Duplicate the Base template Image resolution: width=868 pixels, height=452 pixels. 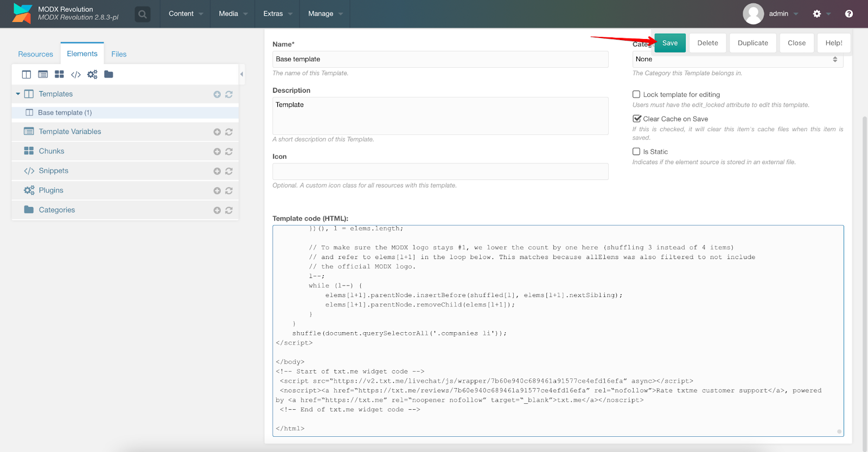point(753,43)
